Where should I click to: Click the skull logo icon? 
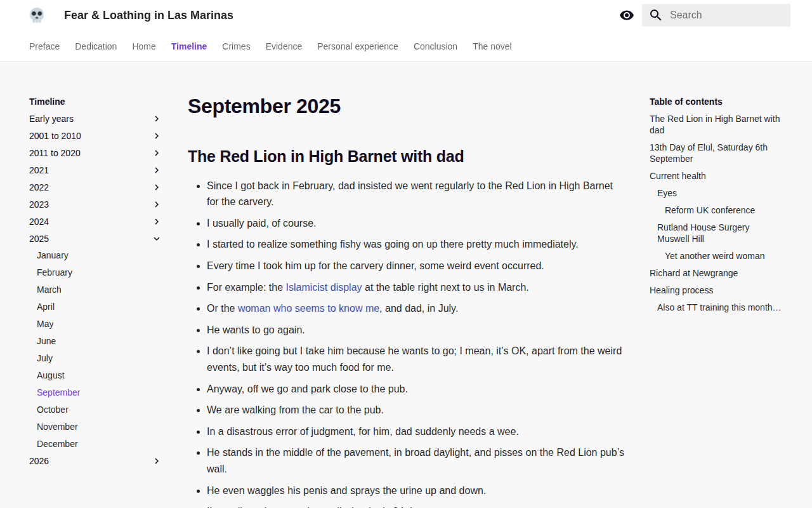[x=37, y=15]
